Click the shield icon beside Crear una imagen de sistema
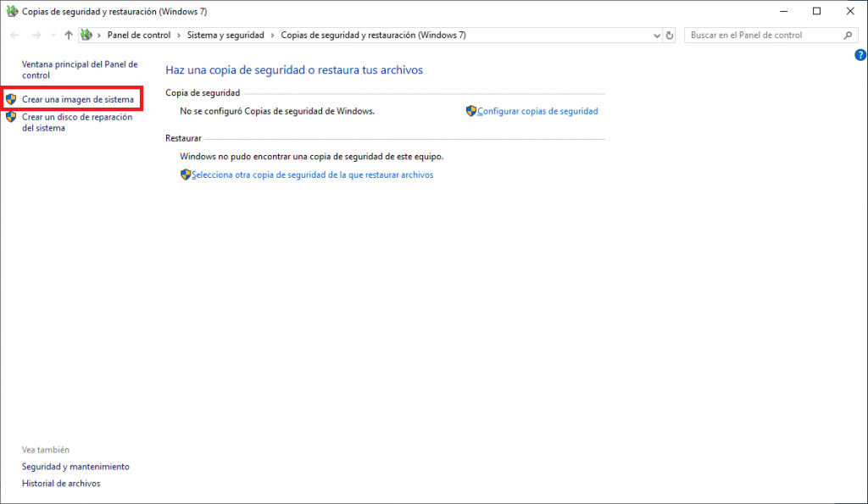868x504 pixels. [x=11, y=100]
